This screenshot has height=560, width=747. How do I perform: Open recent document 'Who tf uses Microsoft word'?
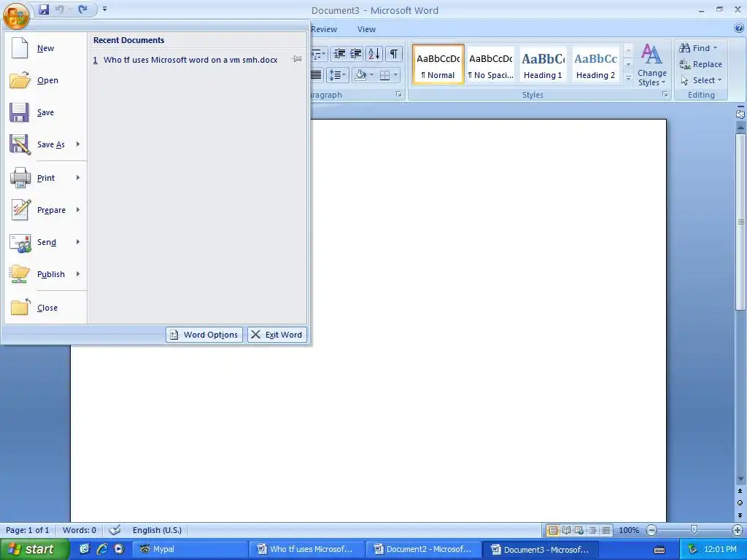pos(190,60)
